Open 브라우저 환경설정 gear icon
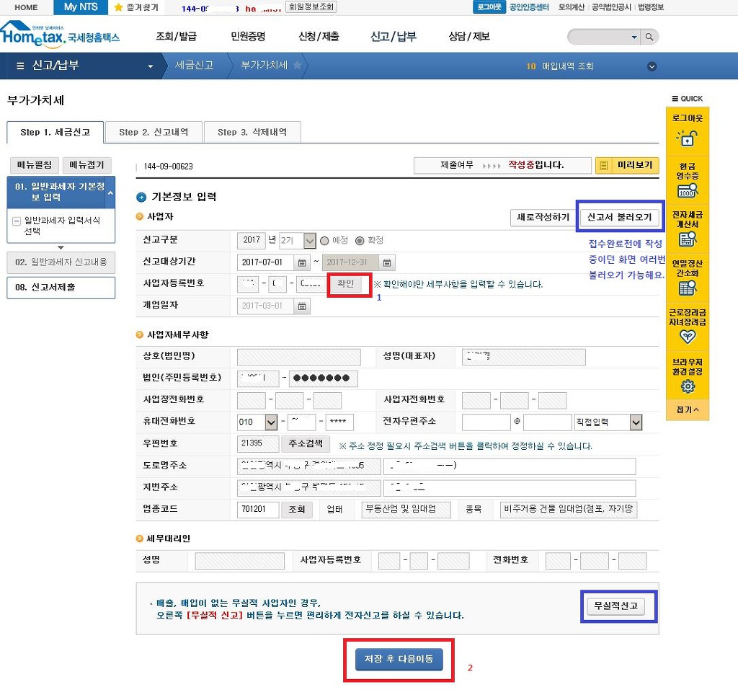 [688, 386]
